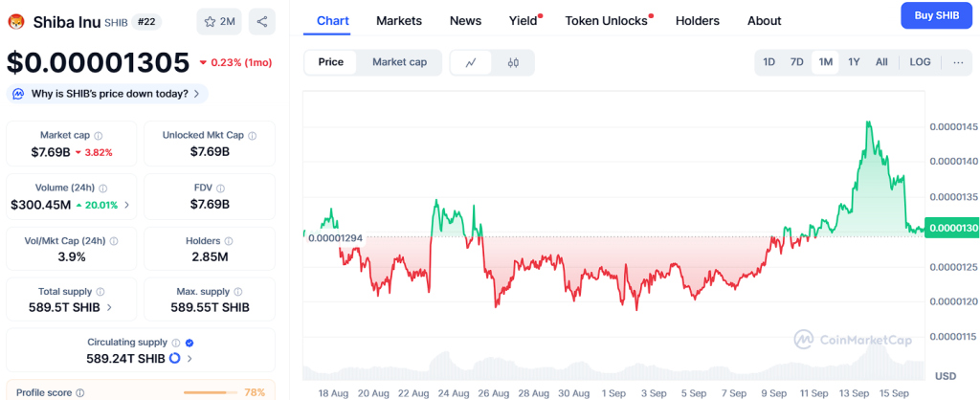
Task: Add SHIB to watchlist star button
Action: pos(219,21)
